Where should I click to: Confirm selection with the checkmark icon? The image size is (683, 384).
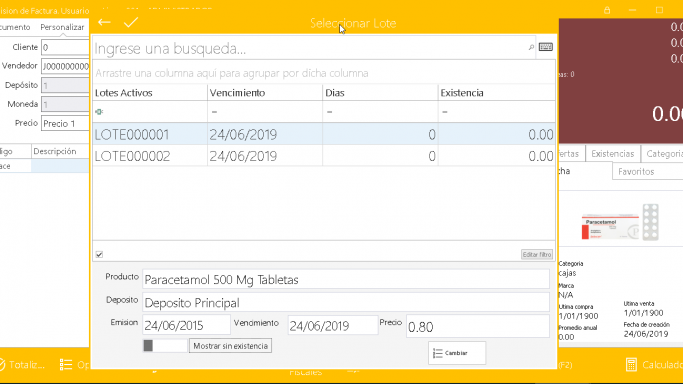[131, 22]
